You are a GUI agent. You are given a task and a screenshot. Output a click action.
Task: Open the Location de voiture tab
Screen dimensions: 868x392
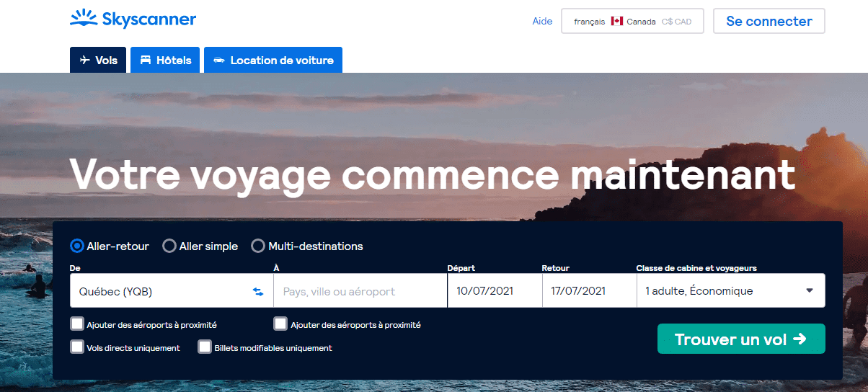pyautogui.click(x=273, y=60)
